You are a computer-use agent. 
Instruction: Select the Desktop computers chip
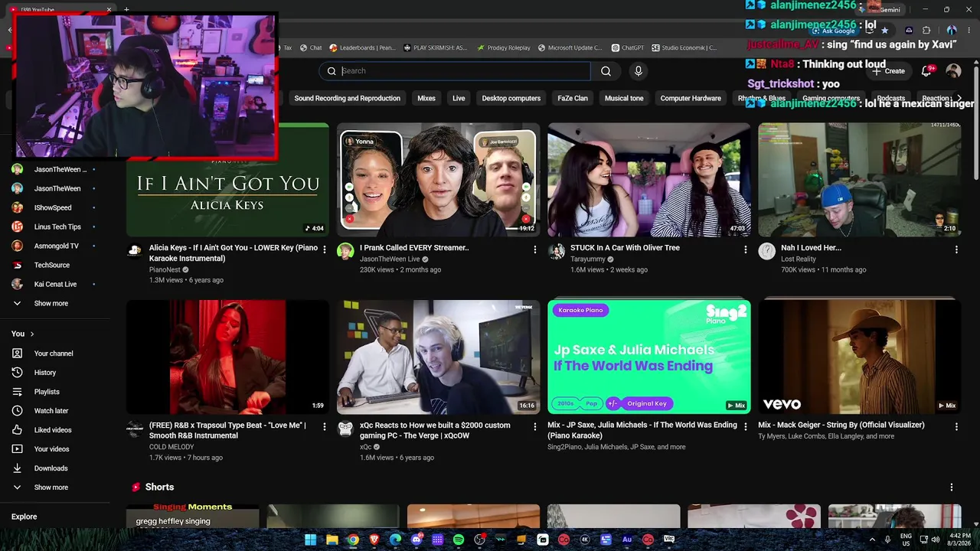pyautogui.click(x=511, y=99)
